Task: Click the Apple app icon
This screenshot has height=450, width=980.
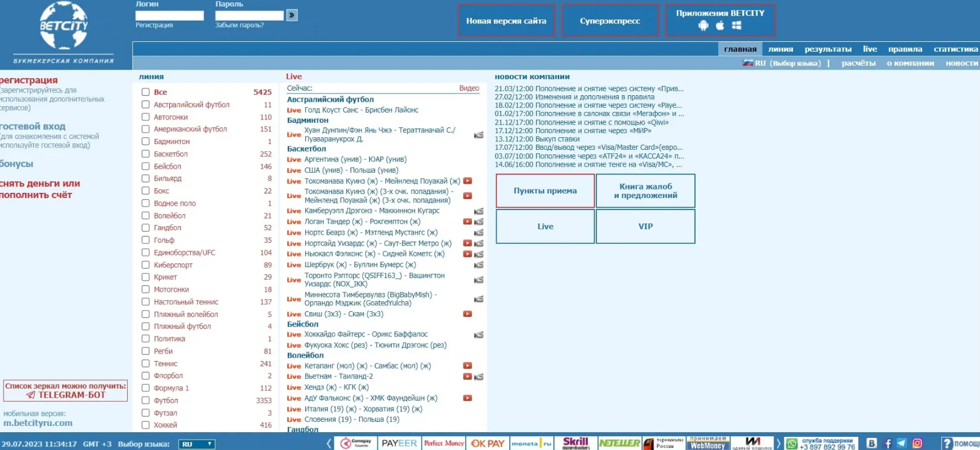Action: (720, 25)
